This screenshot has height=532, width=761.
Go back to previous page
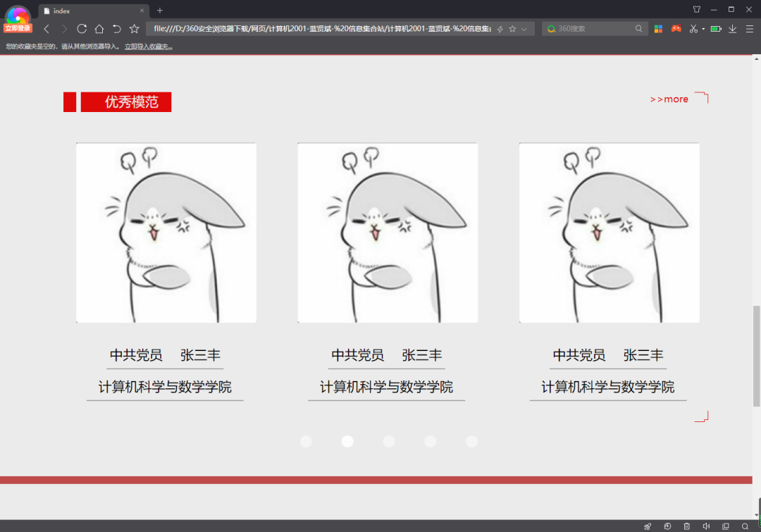[47, 29]
